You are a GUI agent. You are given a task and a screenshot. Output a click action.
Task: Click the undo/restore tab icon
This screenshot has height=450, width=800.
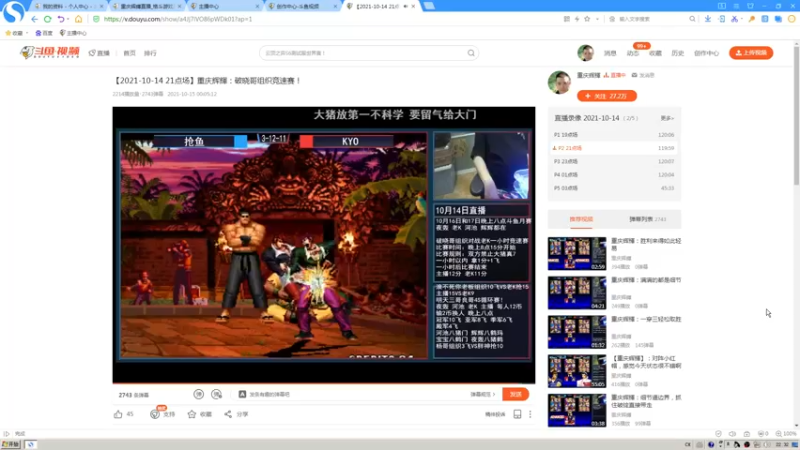click(x=61, y=19)
